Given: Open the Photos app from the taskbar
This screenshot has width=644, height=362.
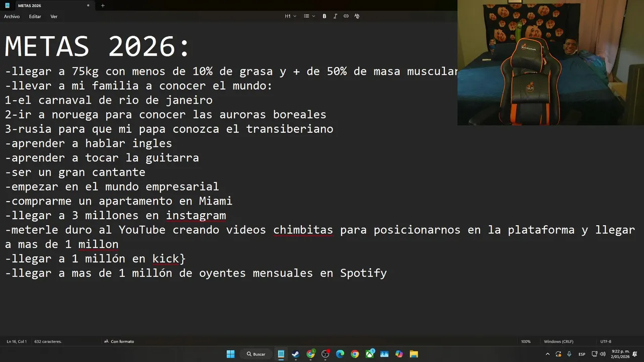Looking at the screenshot, I should pos(384,354).
